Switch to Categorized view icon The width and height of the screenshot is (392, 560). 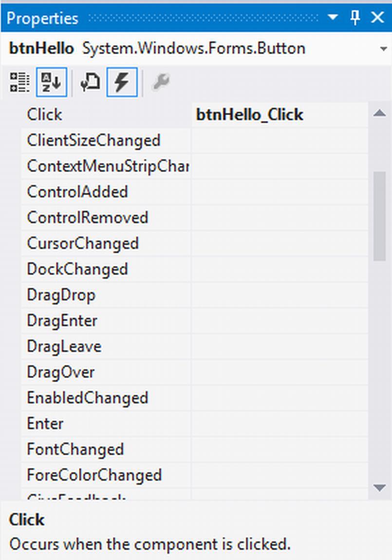[19, 82]
